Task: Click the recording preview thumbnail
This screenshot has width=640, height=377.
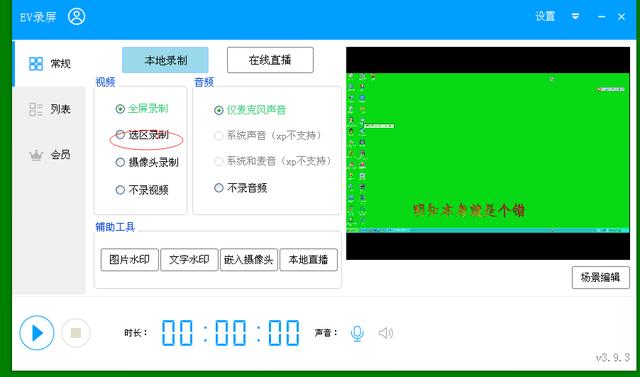Action: pyautogui.click(x=488, y=153)
